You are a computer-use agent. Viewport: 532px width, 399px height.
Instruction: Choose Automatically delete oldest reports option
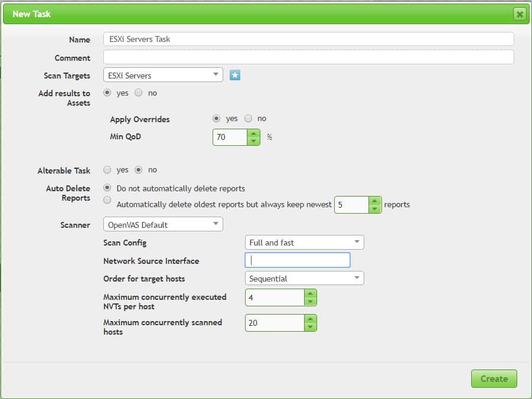tap(107, 200)
